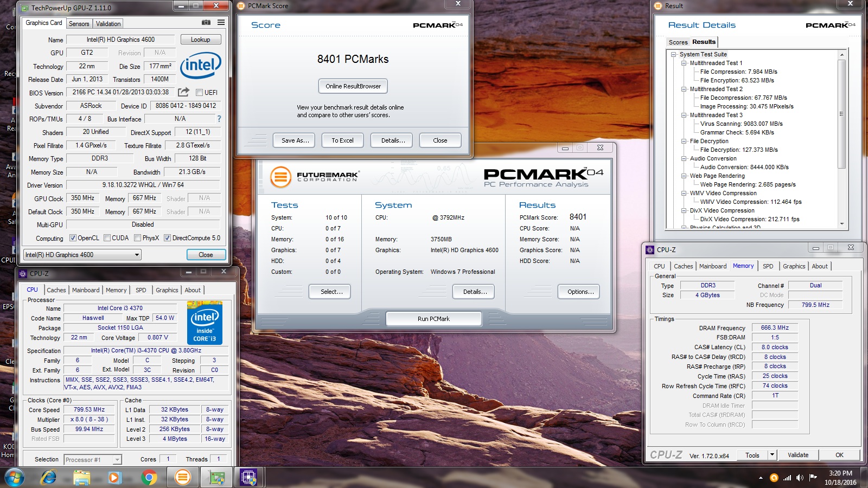Click the Futuremark orange logo in PCMark04

(280, 177)
